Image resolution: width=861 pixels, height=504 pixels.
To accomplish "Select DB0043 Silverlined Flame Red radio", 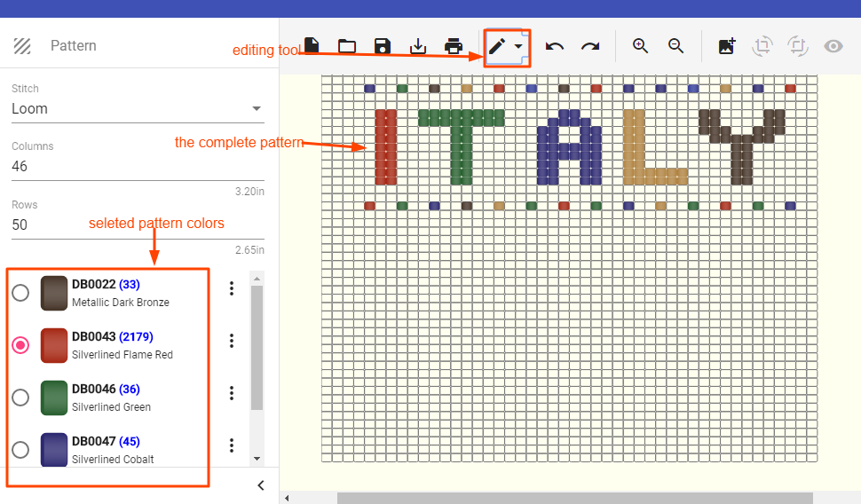I will tap(20, 345).
